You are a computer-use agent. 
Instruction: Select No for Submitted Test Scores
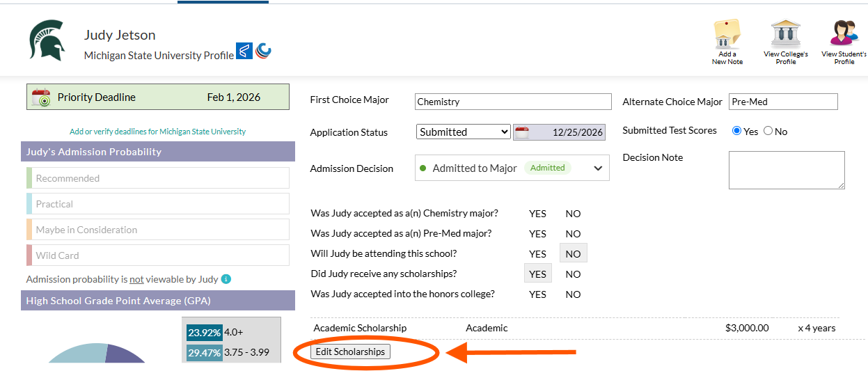[x=768, y=131]
